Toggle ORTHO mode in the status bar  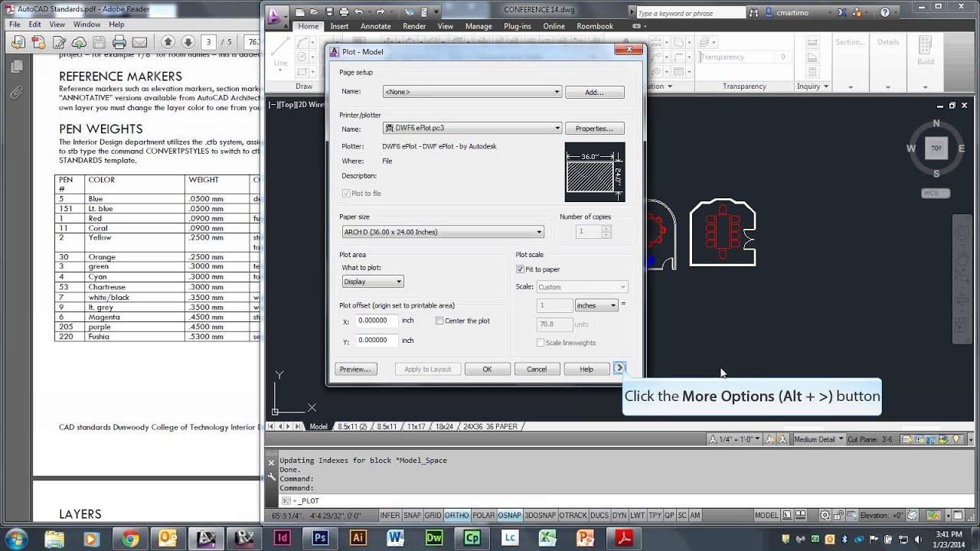coord(456,516)
